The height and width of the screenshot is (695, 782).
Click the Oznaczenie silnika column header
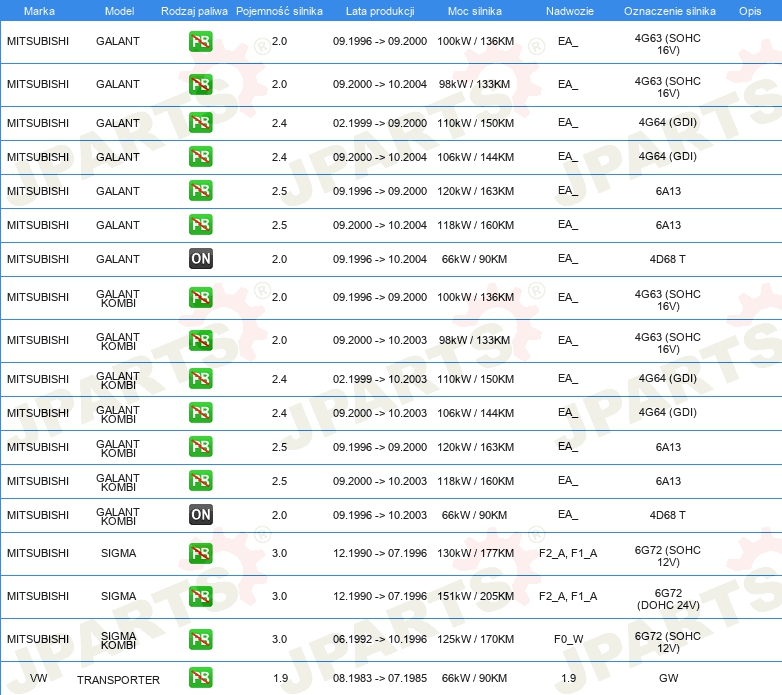(670, 11)
